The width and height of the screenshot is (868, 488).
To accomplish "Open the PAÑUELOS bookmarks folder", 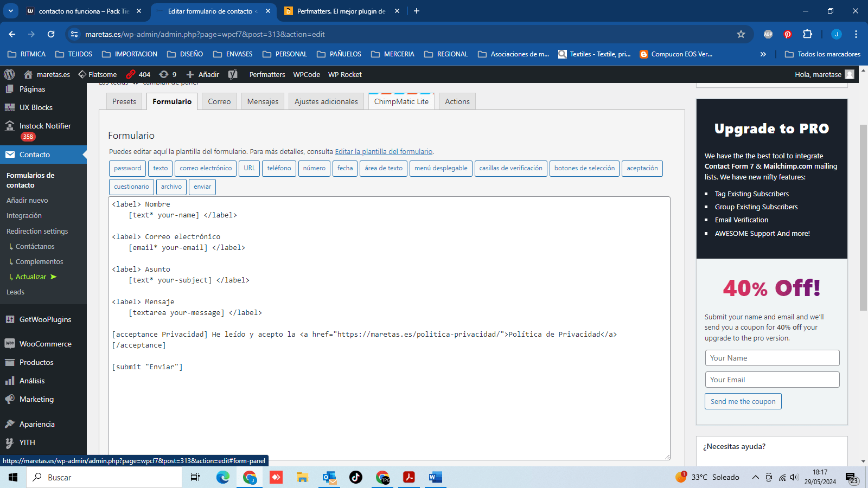I will (339, 54).
